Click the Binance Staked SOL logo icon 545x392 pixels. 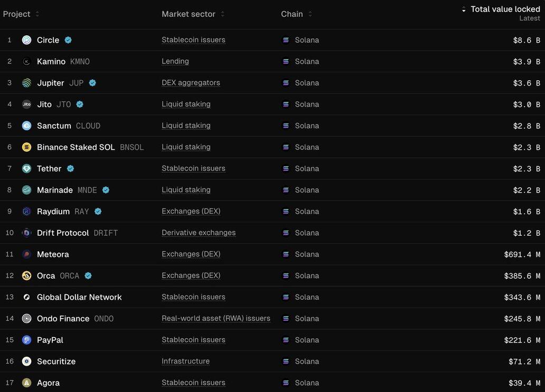(27, 147)
